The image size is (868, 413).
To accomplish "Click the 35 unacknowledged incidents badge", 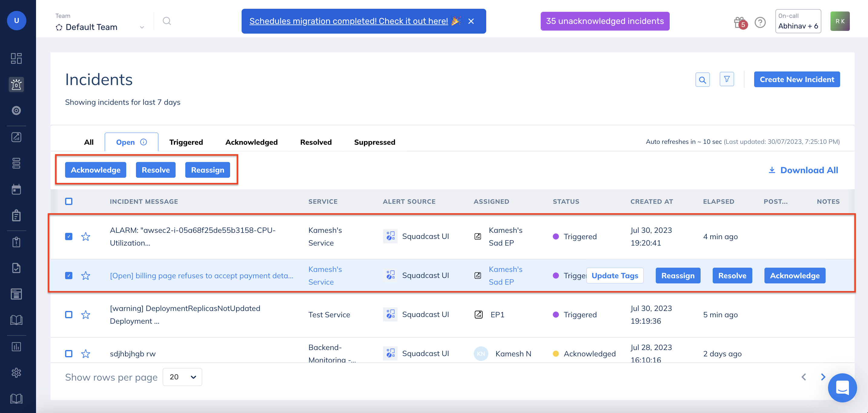I will (x=605, y=21).
